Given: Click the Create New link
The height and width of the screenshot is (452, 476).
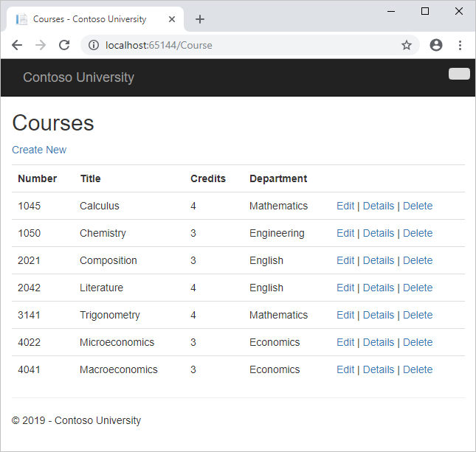Looking at the screenshot, I should (39, 150).
